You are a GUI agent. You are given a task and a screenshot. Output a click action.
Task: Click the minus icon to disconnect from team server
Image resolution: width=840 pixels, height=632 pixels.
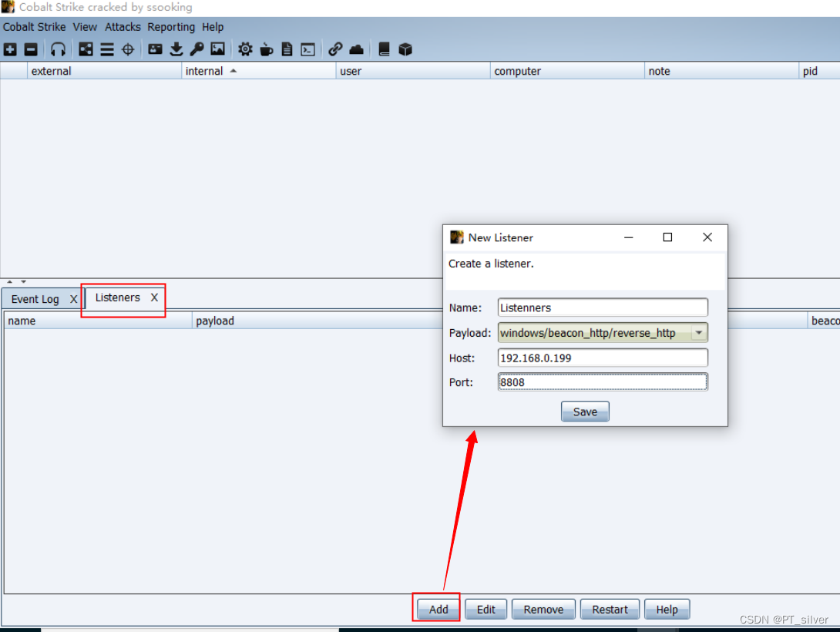(31, 50)
